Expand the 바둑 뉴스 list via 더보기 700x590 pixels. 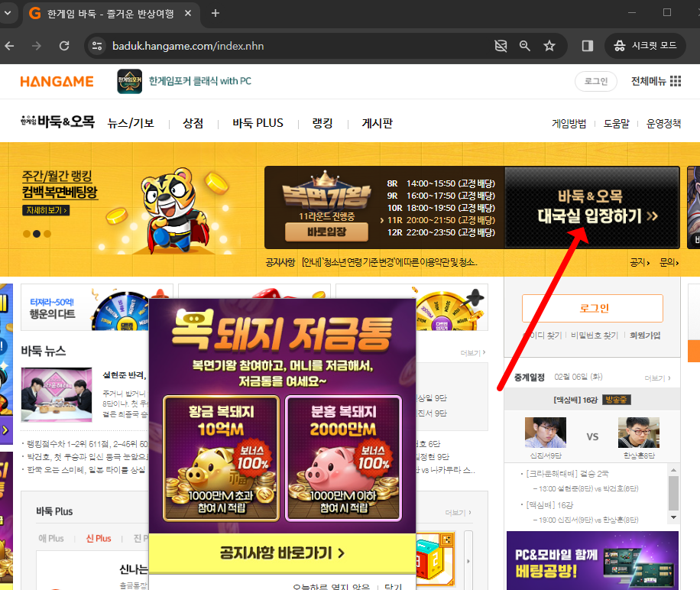coord(472,352)
